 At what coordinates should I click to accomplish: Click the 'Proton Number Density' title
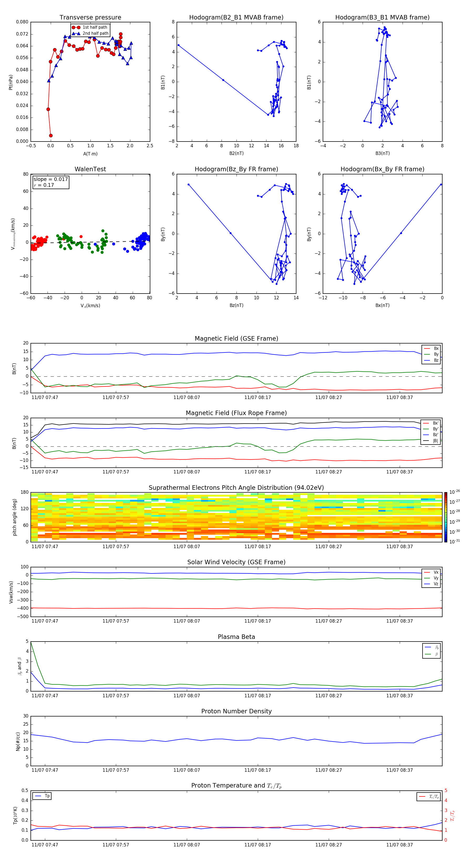[236, 711]
